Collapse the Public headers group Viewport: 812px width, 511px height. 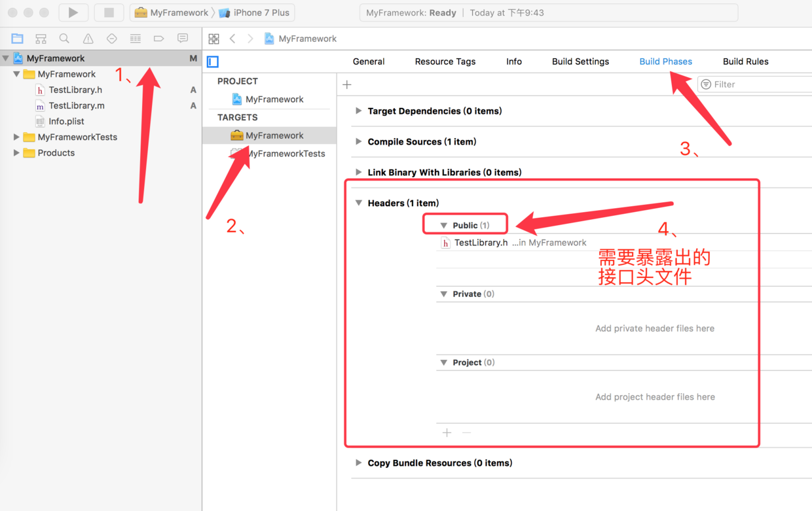[x=443, y=225]
